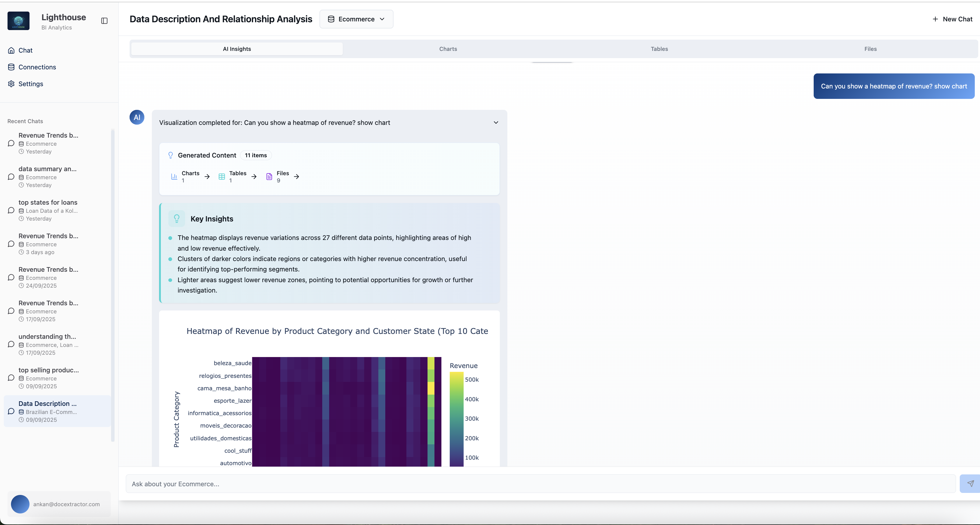Viewport: 980px width, 525px height.
Task: Open the Ecommerce database dropdown
Action: (x=356, y=19)
